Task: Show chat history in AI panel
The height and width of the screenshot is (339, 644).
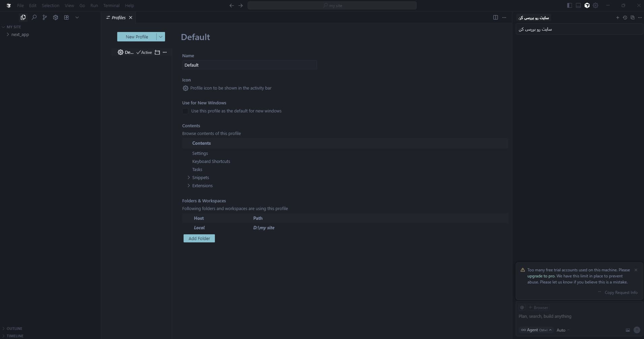Action: tap(625, 18)
